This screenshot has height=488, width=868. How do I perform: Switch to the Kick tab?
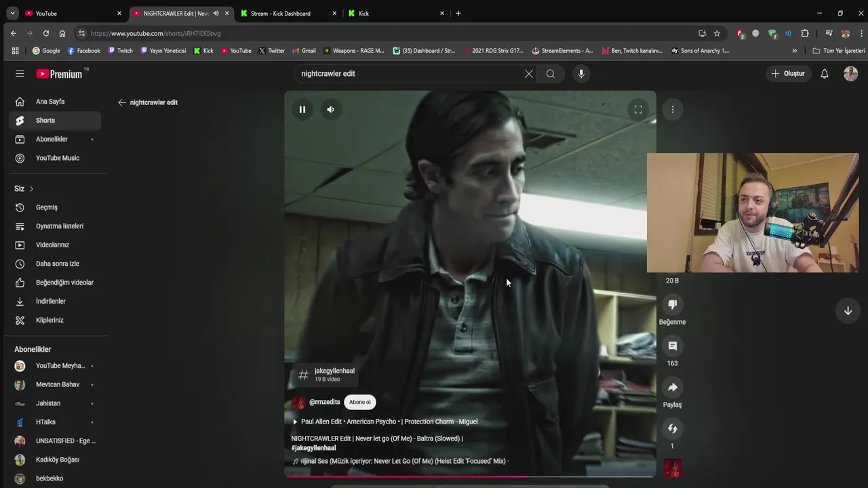[x=395, y=13]
